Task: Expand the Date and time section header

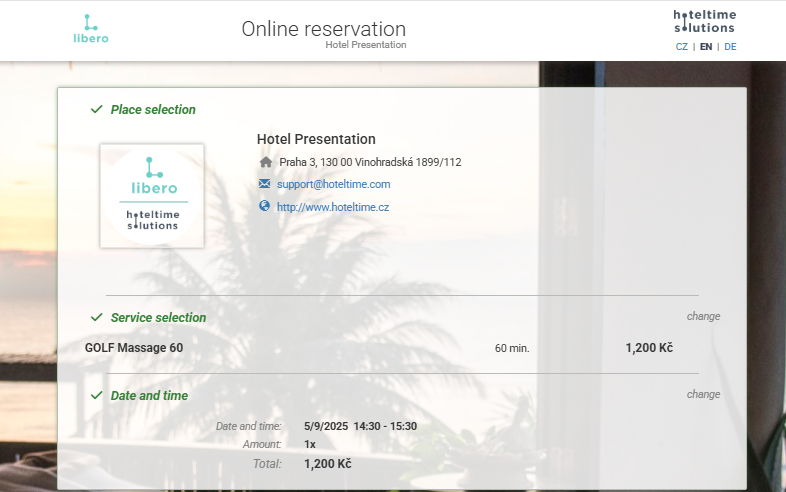Action: [x=149, y=396]
